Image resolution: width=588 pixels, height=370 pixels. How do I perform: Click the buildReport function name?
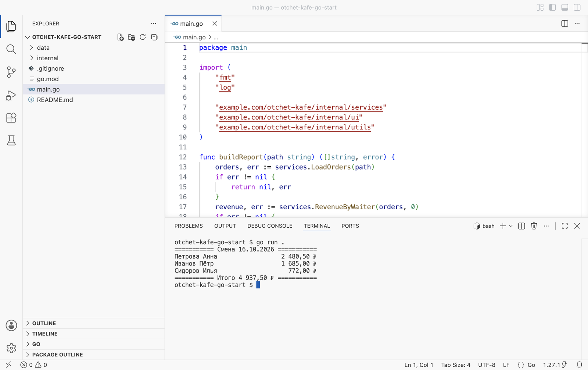[241, 157]
